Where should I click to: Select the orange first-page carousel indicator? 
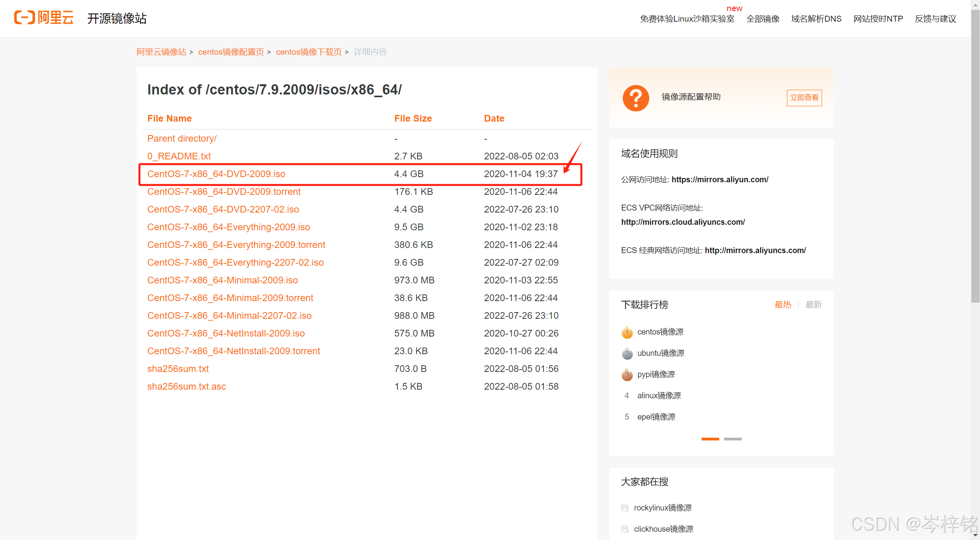click(710, 439)
